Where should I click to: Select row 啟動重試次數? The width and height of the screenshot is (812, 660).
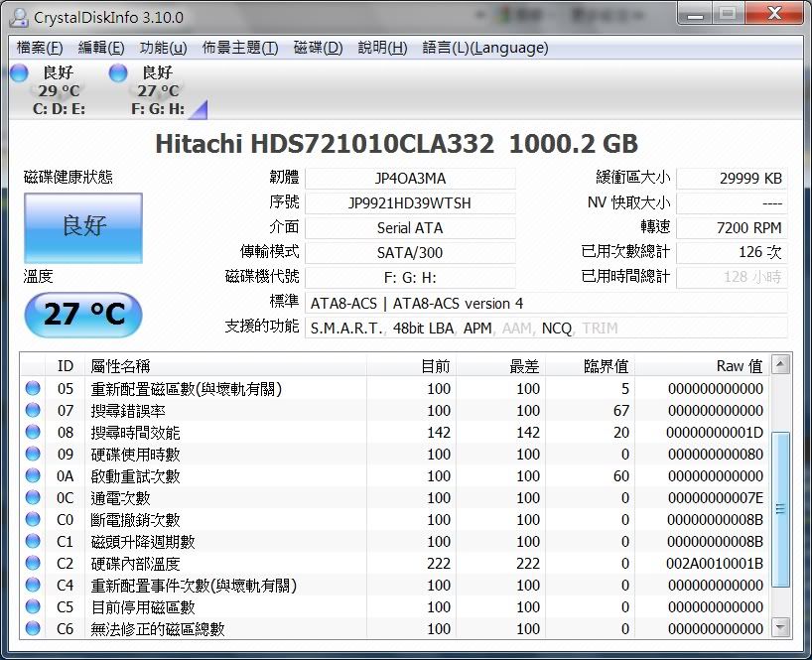[x=395, y=475]
